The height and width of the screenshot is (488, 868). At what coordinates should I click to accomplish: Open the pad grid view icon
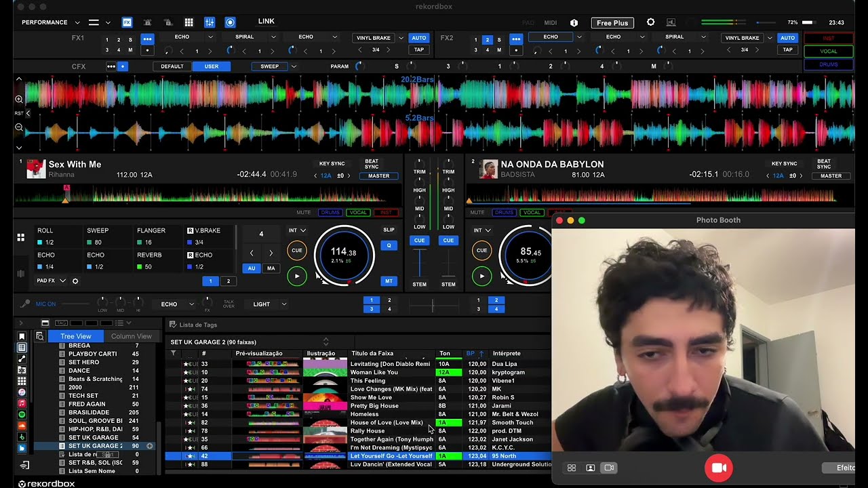[x=189, y=22]
